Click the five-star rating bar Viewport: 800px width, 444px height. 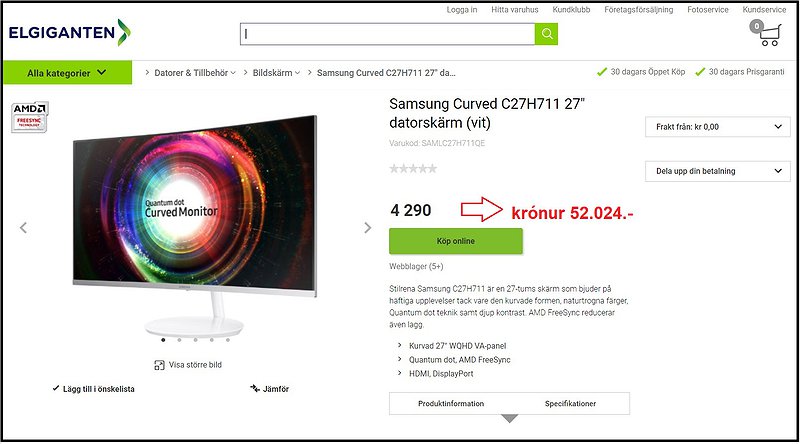[413, 168]
